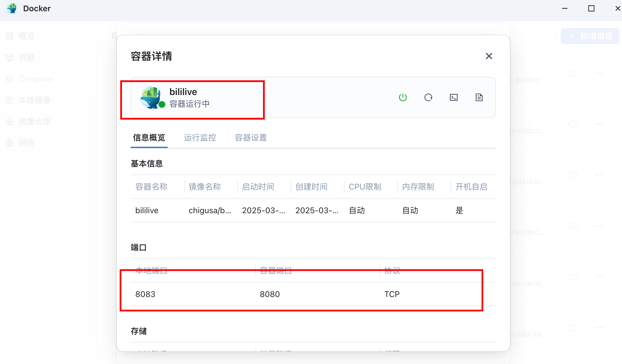This screenshot has width=622, height=364.
Task: Restart the container with the refresh icon
Action: tap(428, 97)
